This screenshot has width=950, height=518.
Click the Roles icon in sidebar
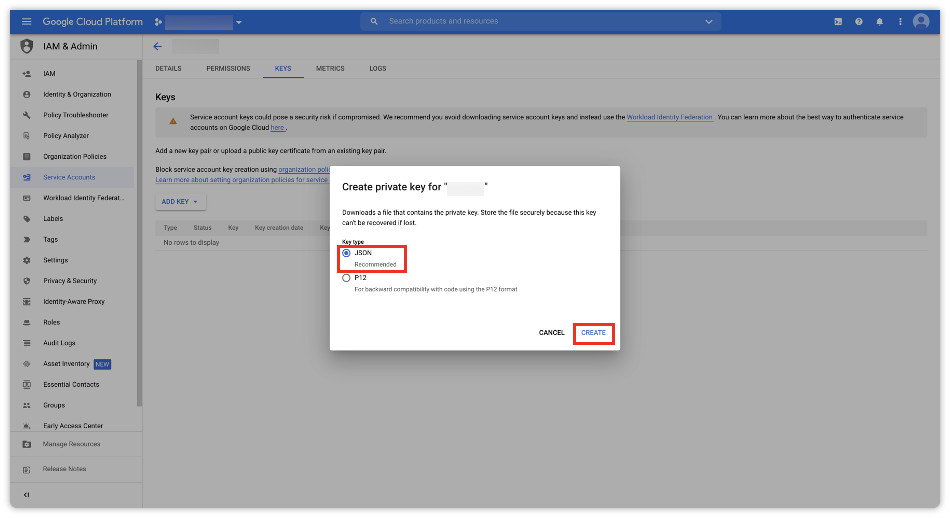click(27, 322)
